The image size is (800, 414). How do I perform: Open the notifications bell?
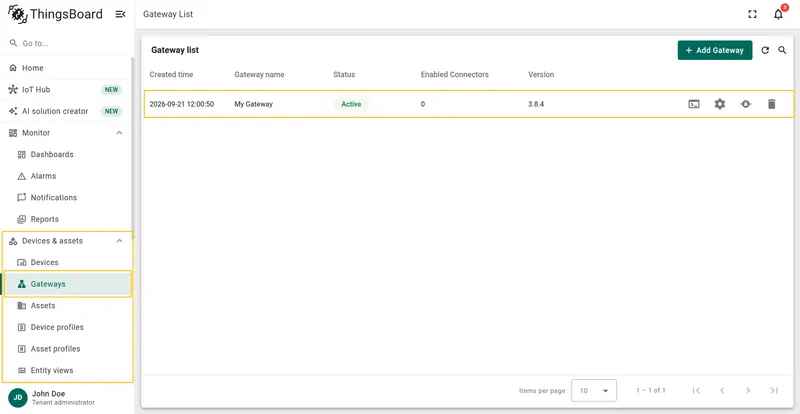tap(778, 14)
